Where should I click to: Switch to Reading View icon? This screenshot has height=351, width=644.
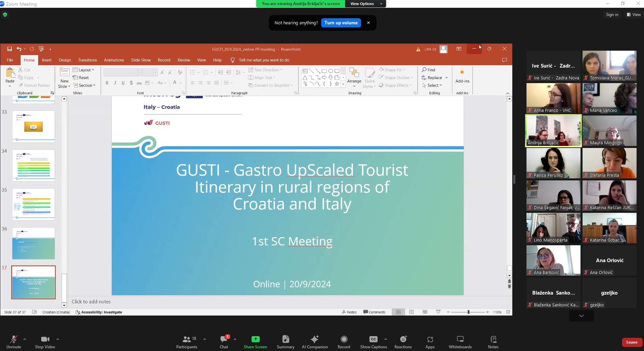tap(425, 312)
